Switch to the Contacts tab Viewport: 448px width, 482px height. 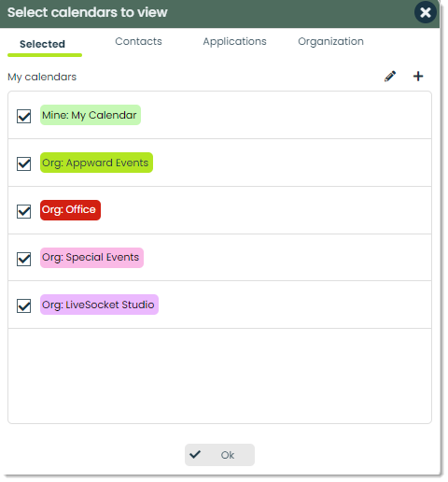[x=138, y=41]
